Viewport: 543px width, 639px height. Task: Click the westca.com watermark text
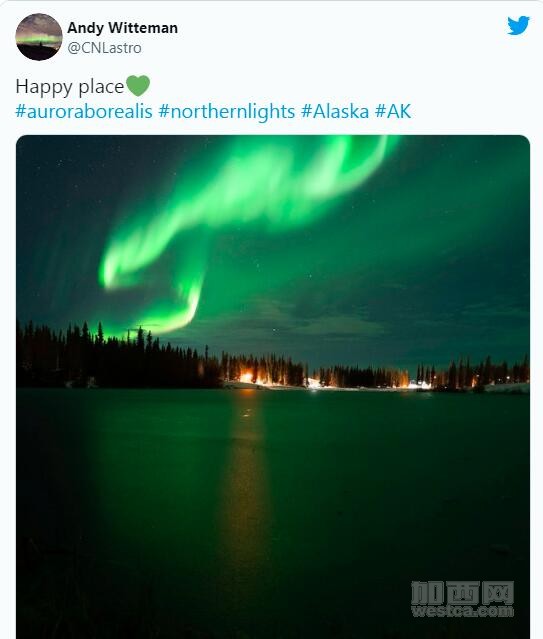462,611
